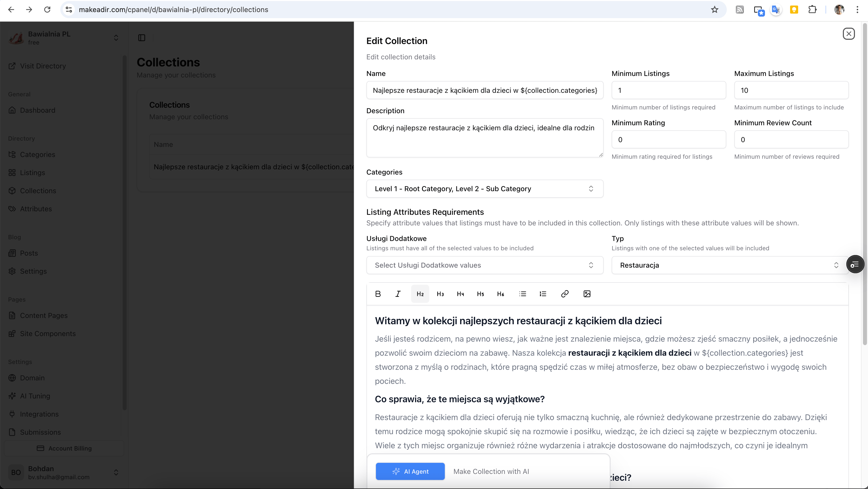This screenshot has height=489, width=868.
Task: Click the AI Agent button
Action: (x=410, y=471)
